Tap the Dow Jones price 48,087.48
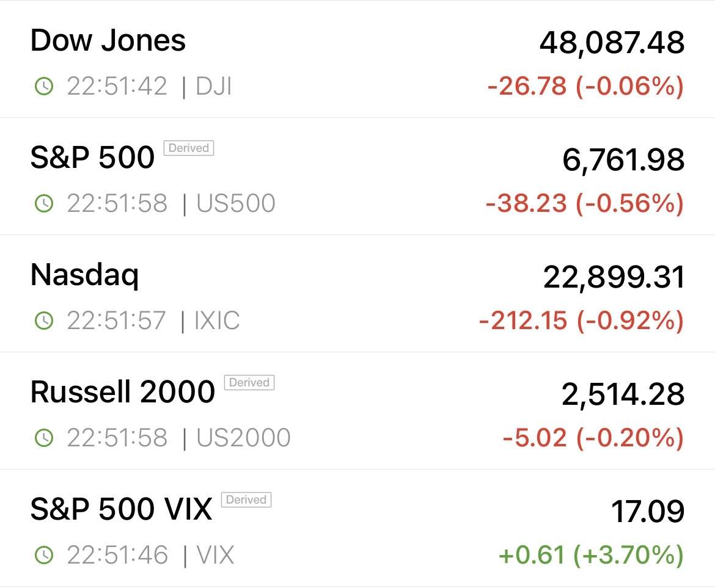The image size is (715, 588). (612, 43)
